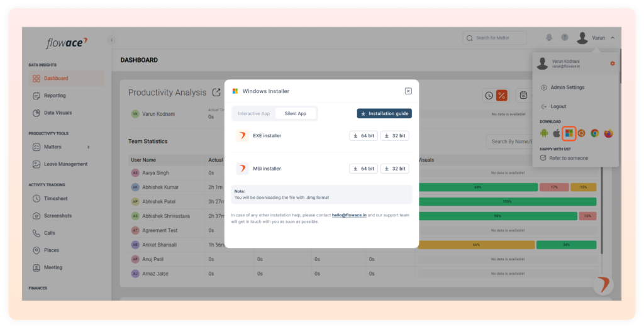Collapse the Varun profile menu chevron
Viewport: 644px width, 329px height.
(x=613, y=38)
